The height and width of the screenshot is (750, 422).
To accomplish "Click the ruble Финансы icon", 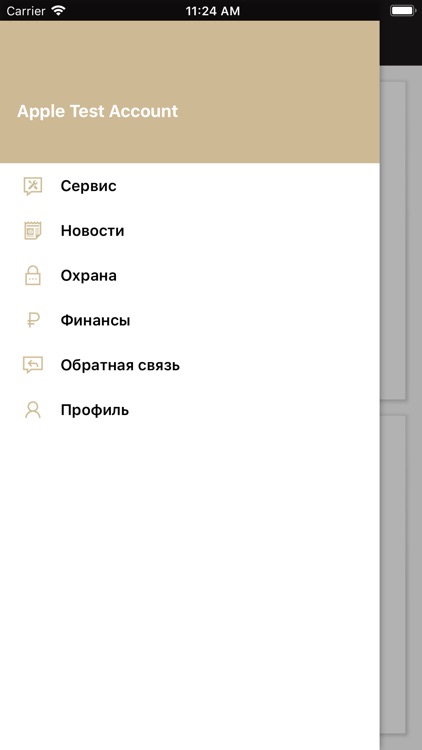I will coord(33,320).
